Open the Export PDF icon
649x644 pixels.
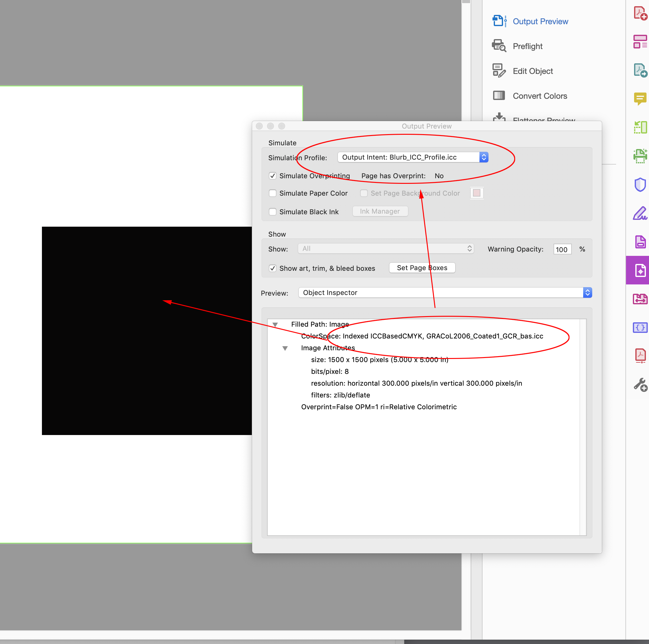640,70
